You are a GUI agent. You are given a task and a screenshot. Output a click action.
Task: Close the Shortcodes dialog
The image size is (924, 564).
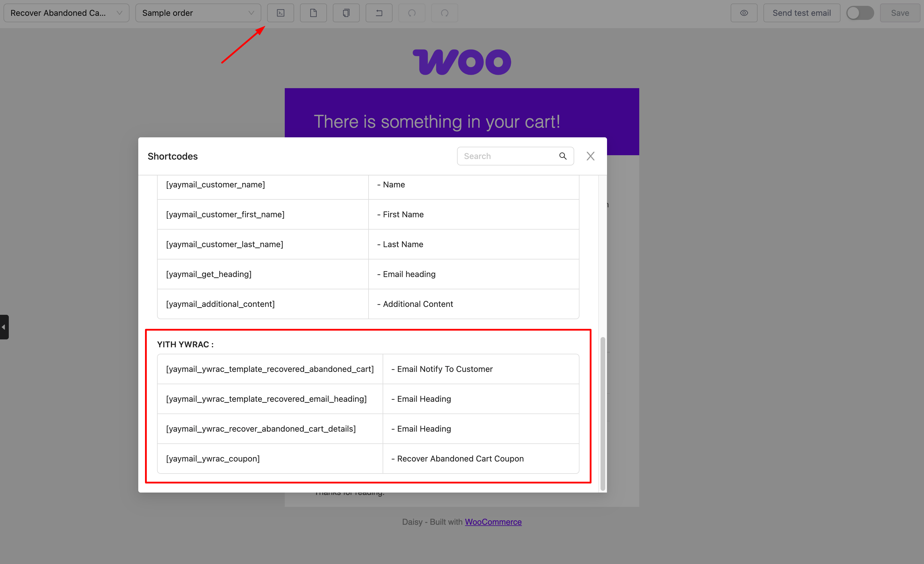(x=590, y=156)
